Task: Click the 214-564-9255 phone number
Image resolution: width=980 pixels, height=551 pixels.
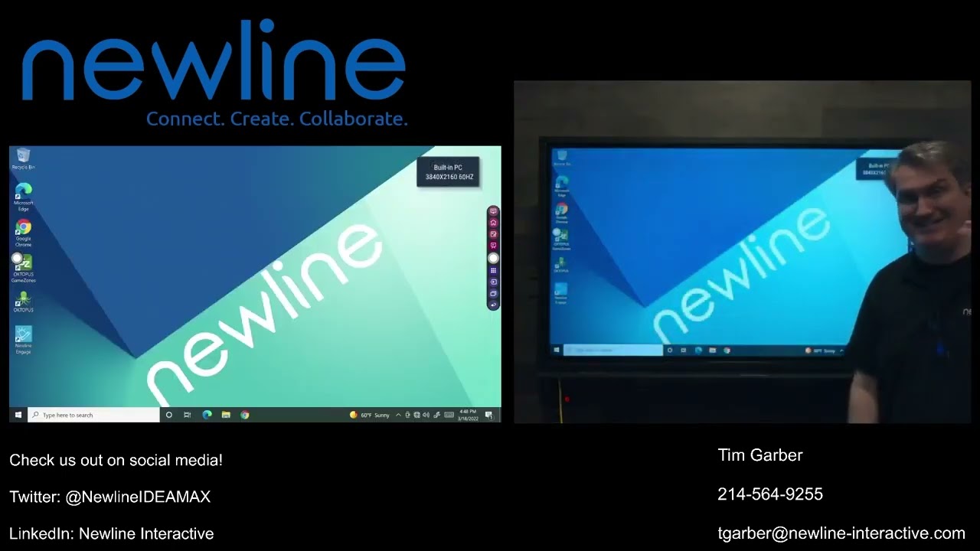Action: [770, 494]
